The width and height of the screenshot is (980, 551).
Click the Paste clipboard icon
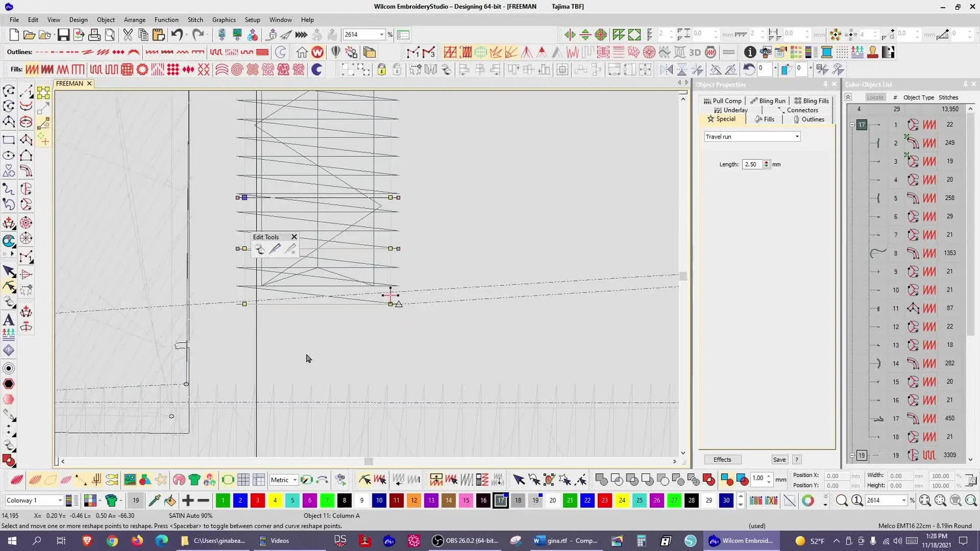click(158, 35)
